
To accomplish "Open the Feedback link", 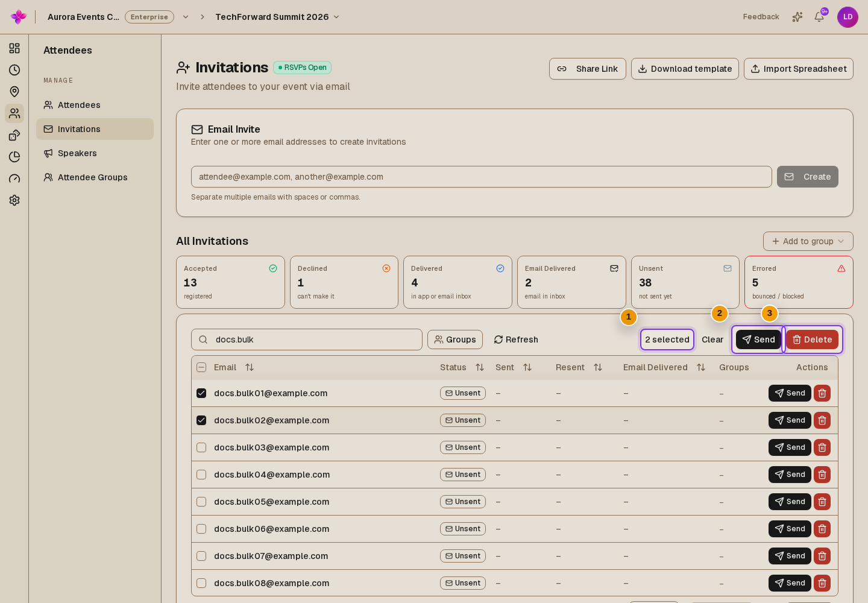I will pos(761,17).
